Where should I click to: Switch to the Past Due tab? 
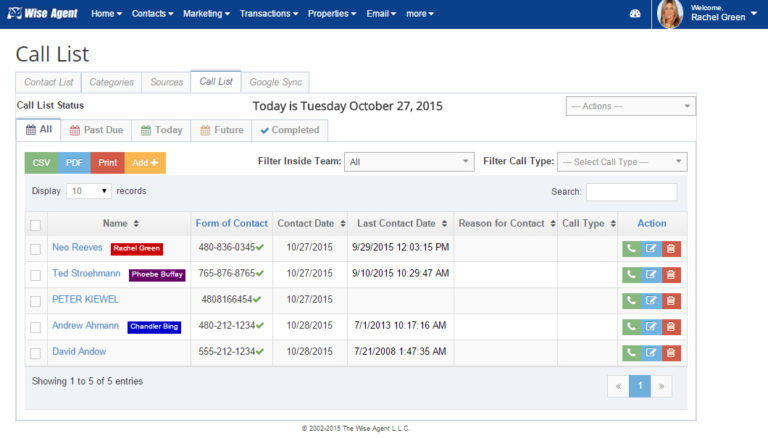point(98,130)
